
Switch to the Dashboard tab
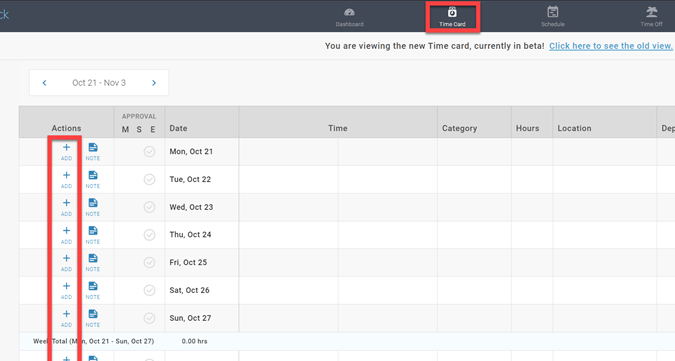click(x=350, y=17)
